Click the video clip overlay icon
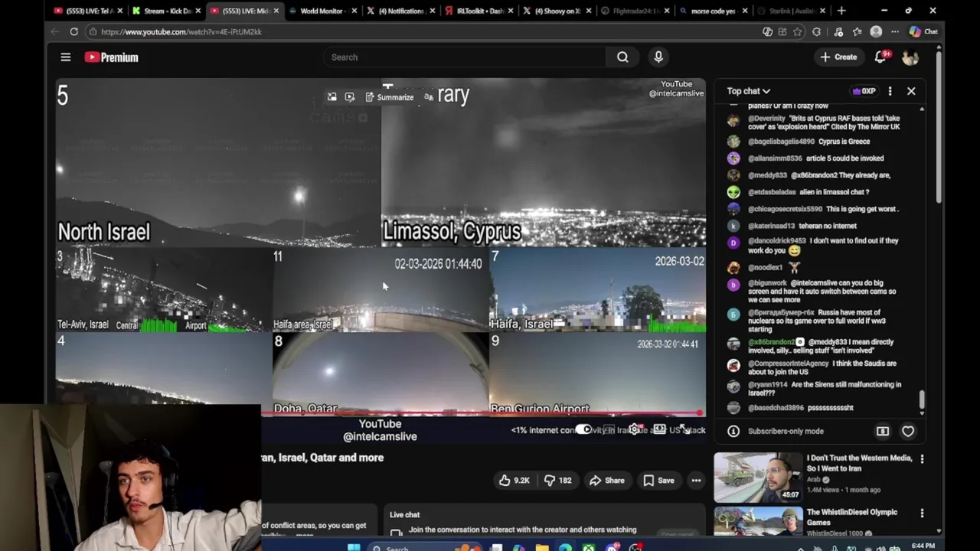The image size is (980, 551). 350,97
